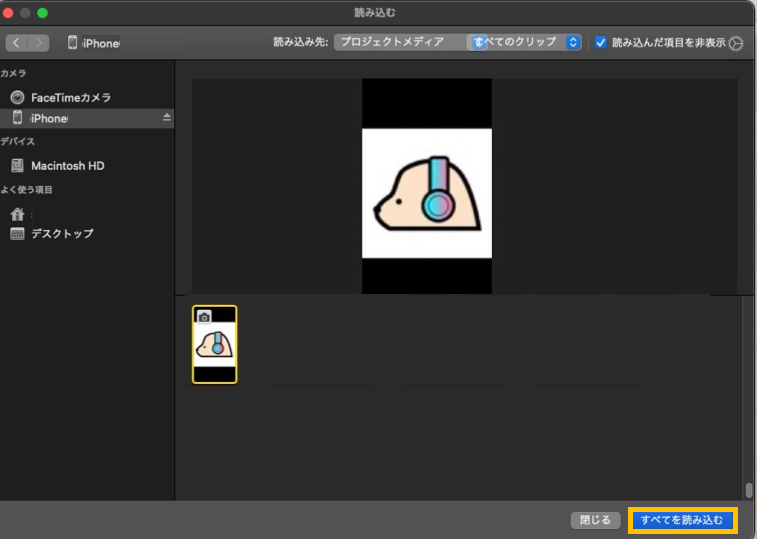The width and height of the screenshot is (757, 539).
Task: Click the green full screen window button
Action: click(42, 13)
